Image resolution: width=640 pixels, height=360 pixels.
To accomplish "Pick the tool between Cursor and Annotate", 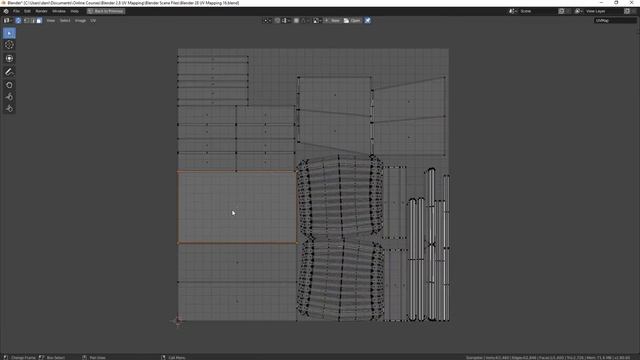I will click(9, 59).
